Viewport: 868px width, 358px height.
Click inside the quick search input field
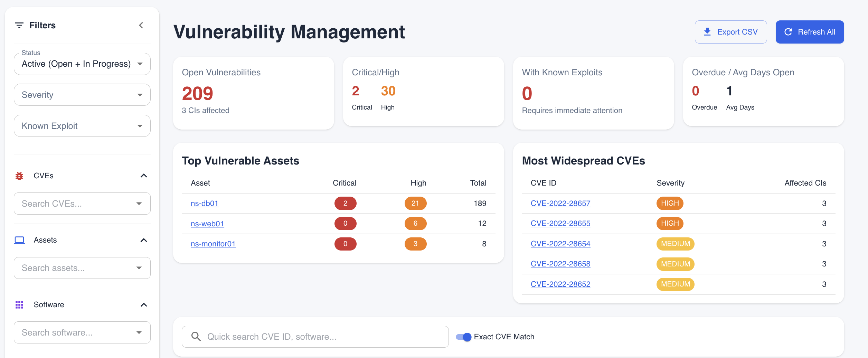(x=315, y=336)
